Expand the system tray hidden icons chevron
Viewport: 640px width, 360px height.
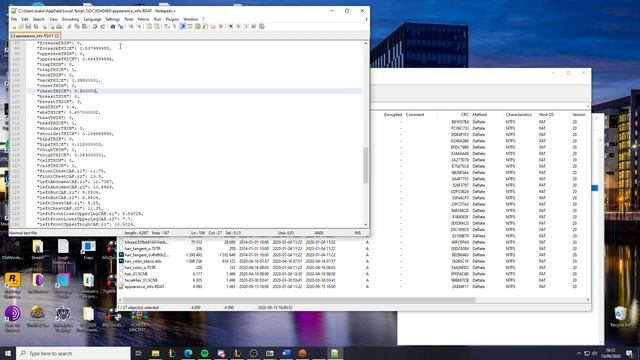[x=578, y=353]
